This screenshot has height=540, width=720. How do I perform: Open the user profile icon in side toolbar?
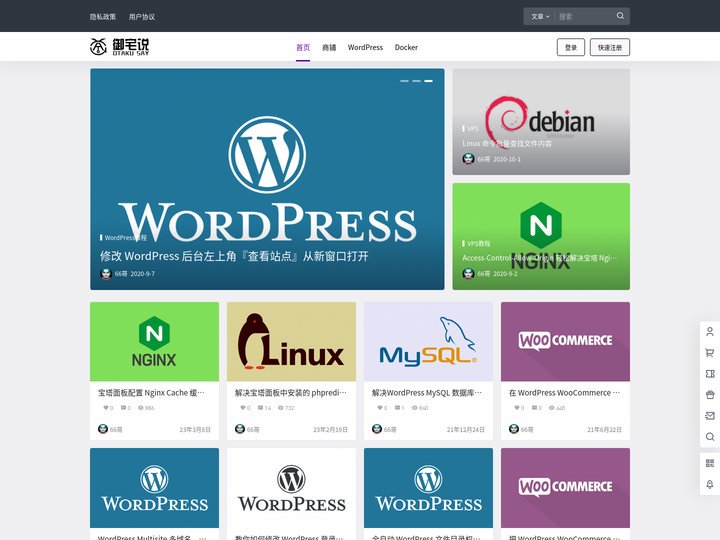click(709, 332)
